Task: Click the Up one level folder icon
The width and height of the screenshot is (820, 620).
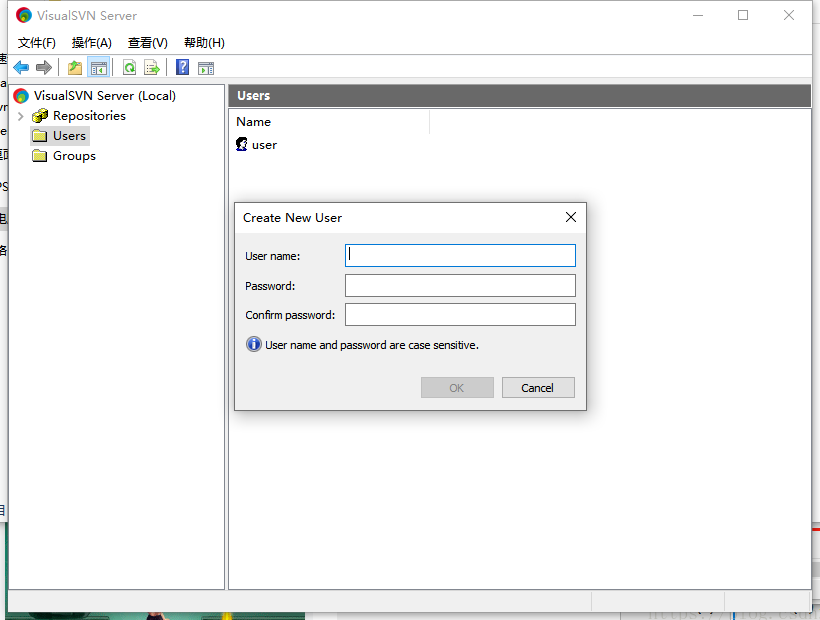Action: point(75,67)
